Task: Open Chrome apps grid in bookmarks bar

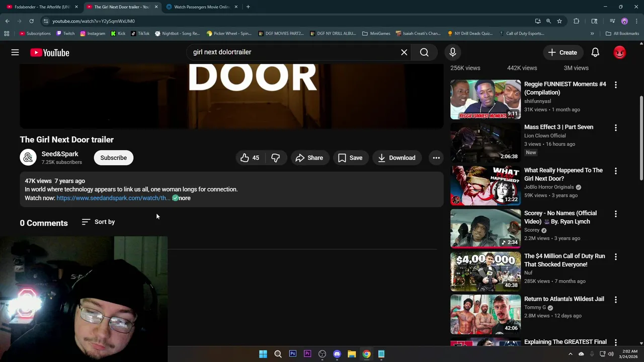Action: click(7, 34)
